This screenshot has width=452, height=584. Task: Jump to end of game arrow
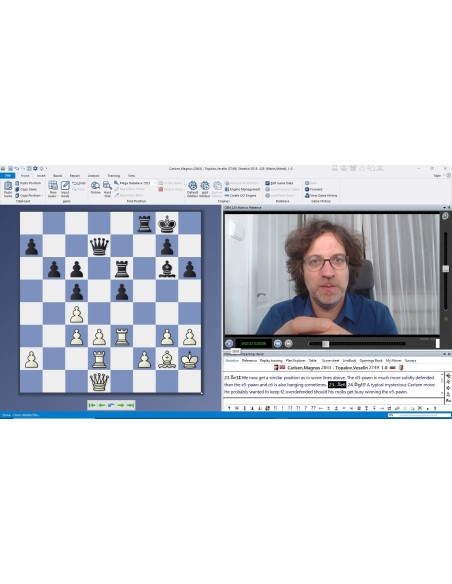130,405
